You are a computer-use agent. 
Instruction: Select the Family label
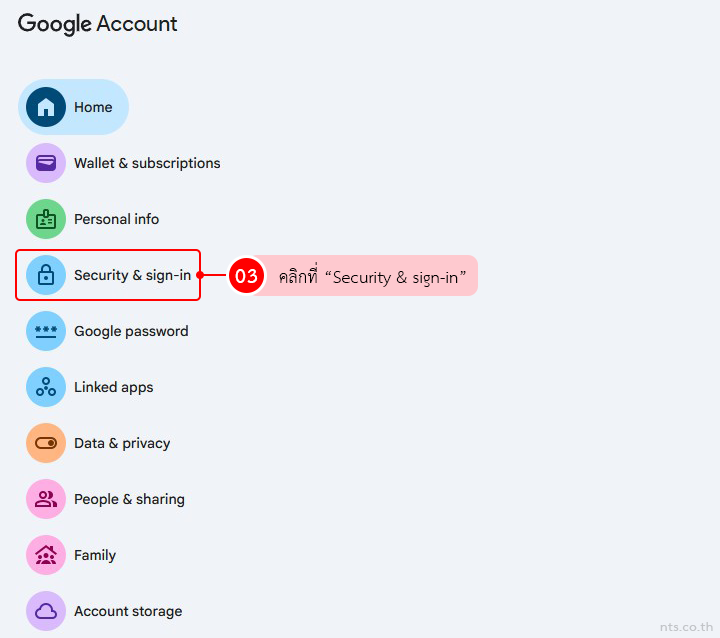(95, 555)
